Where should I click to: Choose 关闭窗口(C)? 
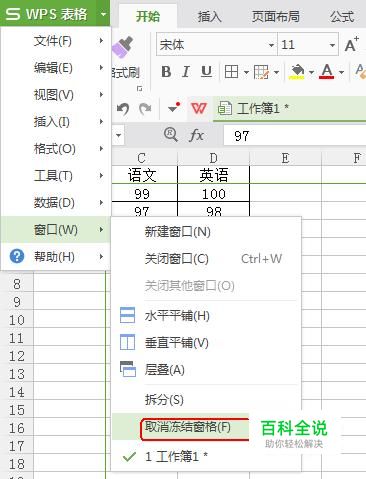[206, 259]
